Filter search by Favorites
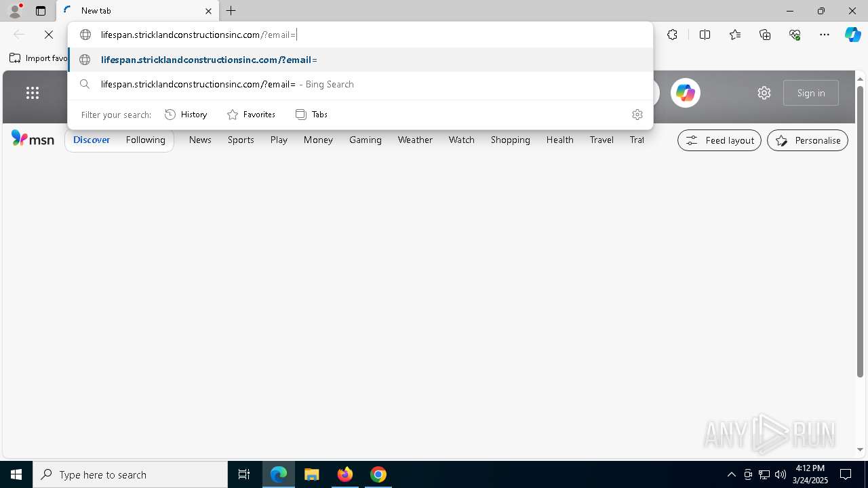Viewport: 868px width, 488px height. (251, 115)
